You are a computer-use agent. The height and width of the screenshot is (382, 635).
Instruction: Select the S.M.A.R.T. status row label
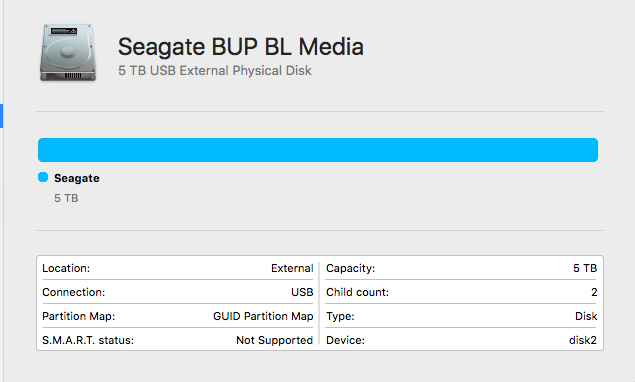tap(88, 340)
